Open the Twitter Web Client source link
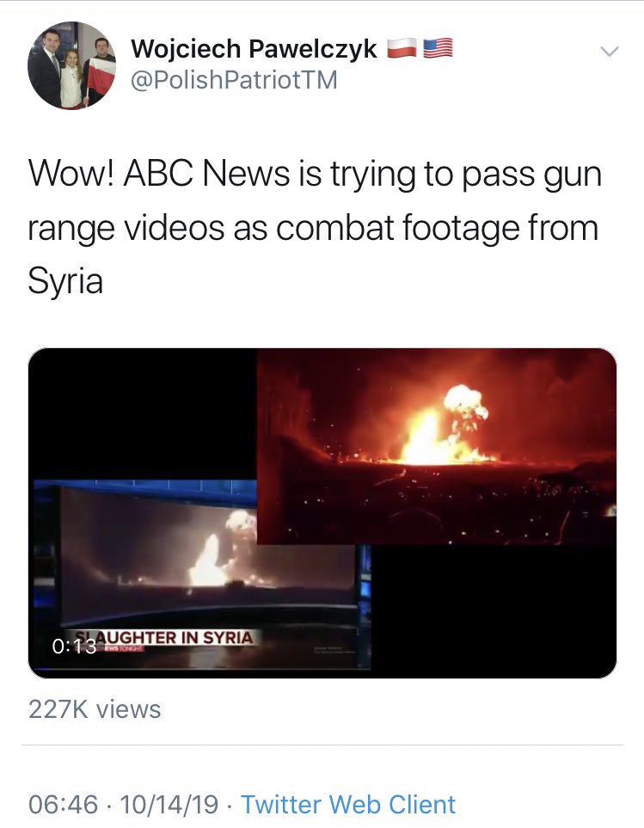This screenshot has height=828, width=644. 348,804
